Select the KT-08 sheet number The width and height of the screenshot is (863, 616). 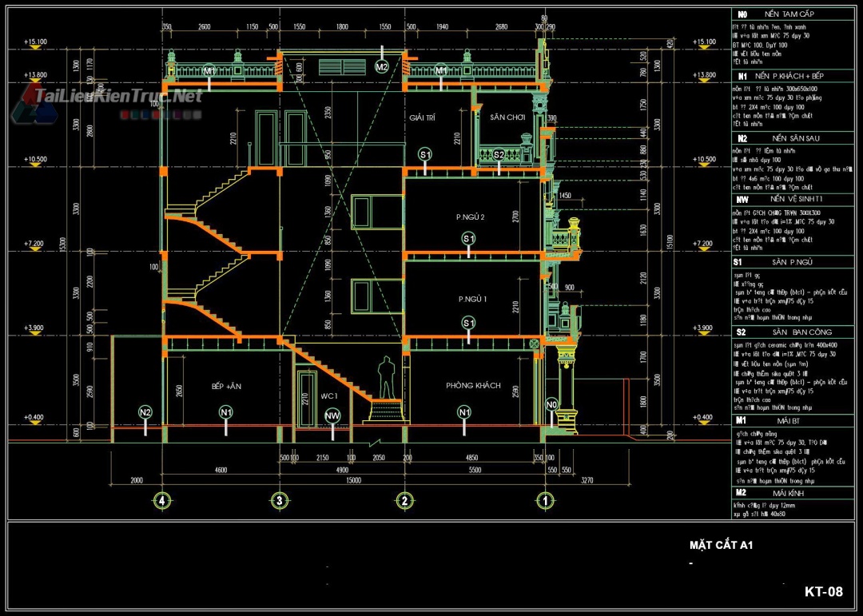[823, 592]
